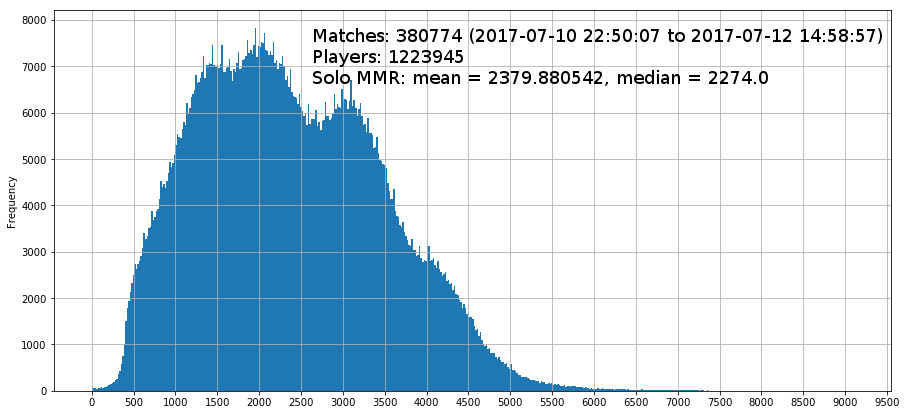Click the Solo MMR mean and median text
Screen dimensions: 907x415
click(540, 78)
